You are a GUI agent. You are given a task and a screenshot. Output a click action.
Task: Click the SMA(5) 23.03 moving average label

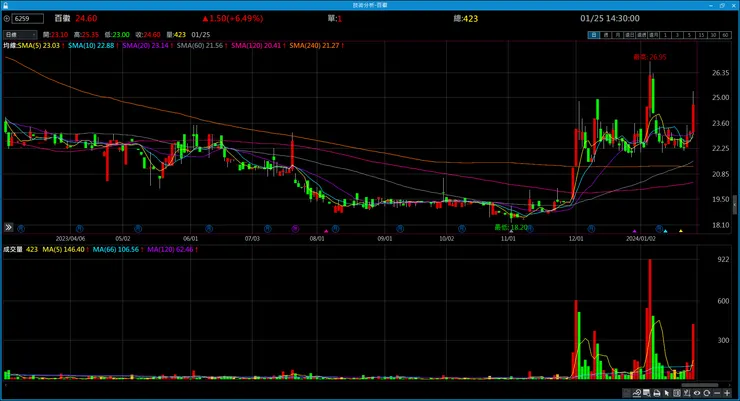[39, 45]
